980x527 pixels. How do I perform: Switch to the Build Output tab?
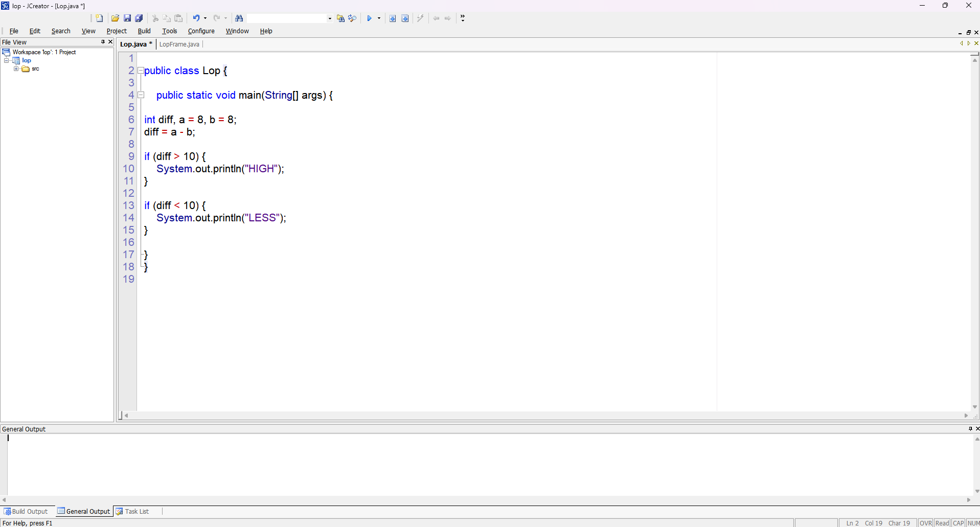(26, 511)
